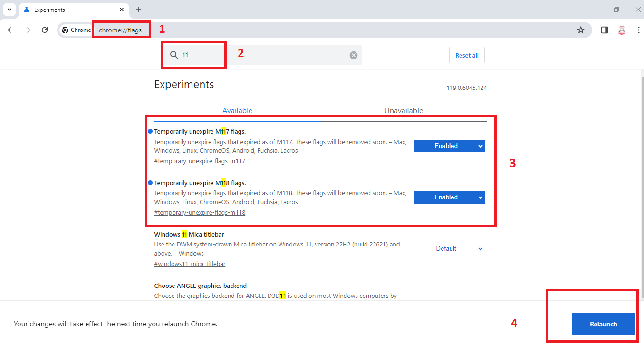Open #temporary-unexpire-flags-m118 link

[x=200, y=213]
